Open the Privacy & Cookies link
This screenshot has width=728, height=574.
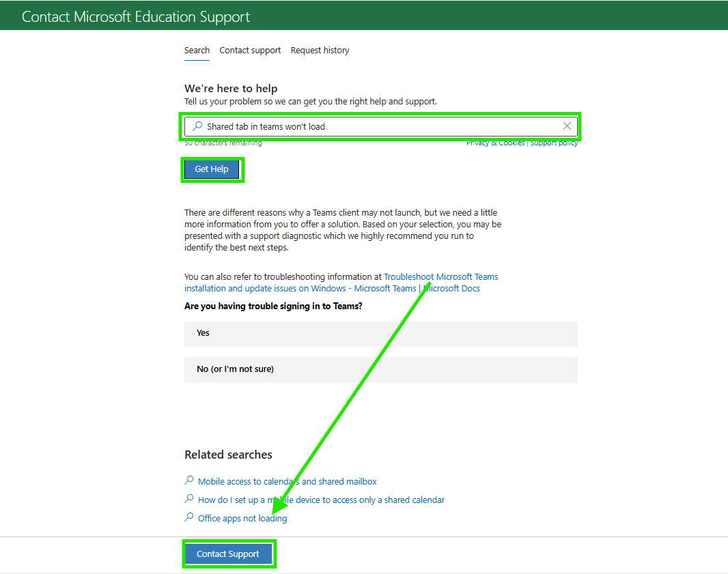click(x=495, y=143)
